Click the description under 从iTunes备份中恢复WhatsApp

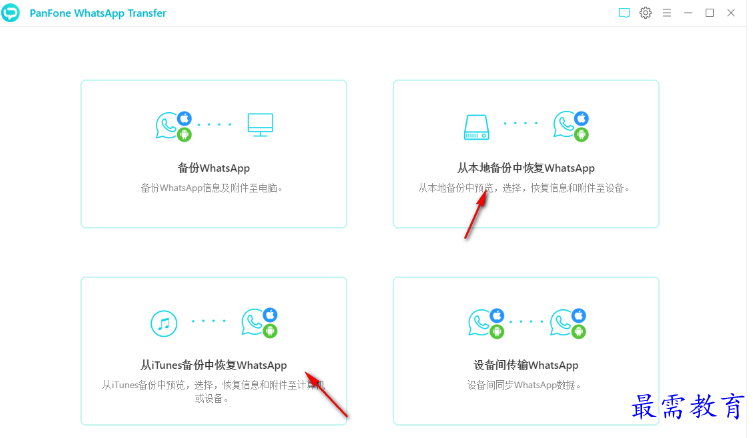pos(213,391)
